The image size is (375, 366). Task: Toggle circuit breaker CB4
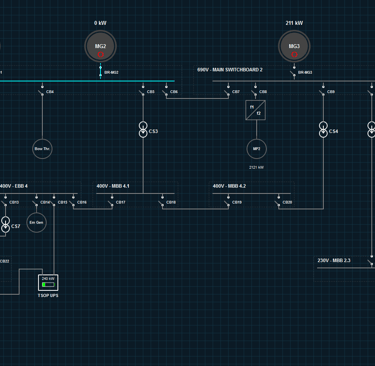coord(42,91)
